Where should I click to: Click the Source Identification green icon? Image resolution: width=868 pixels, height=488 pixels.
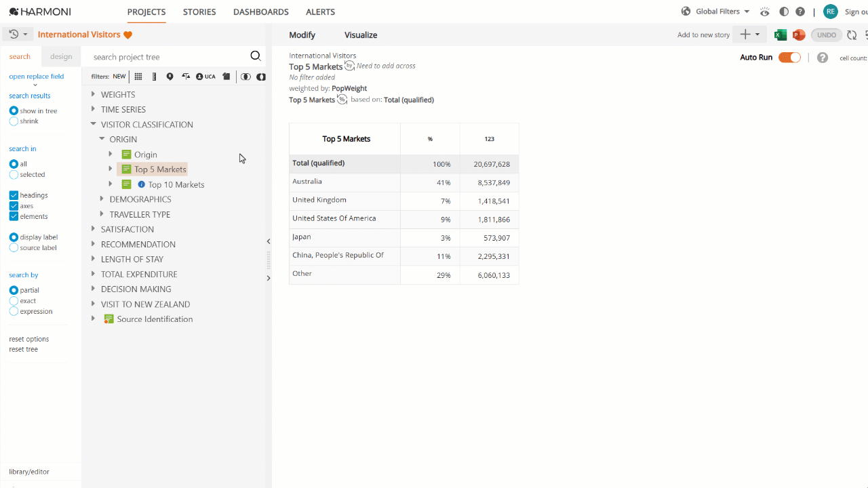tap(108, 319)
